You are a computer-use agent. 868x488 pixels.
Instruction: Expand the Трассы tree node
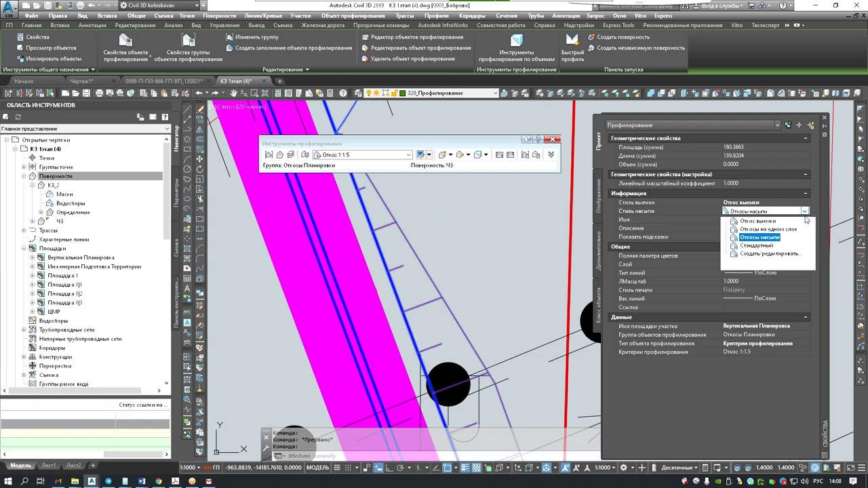coord(24,230)
